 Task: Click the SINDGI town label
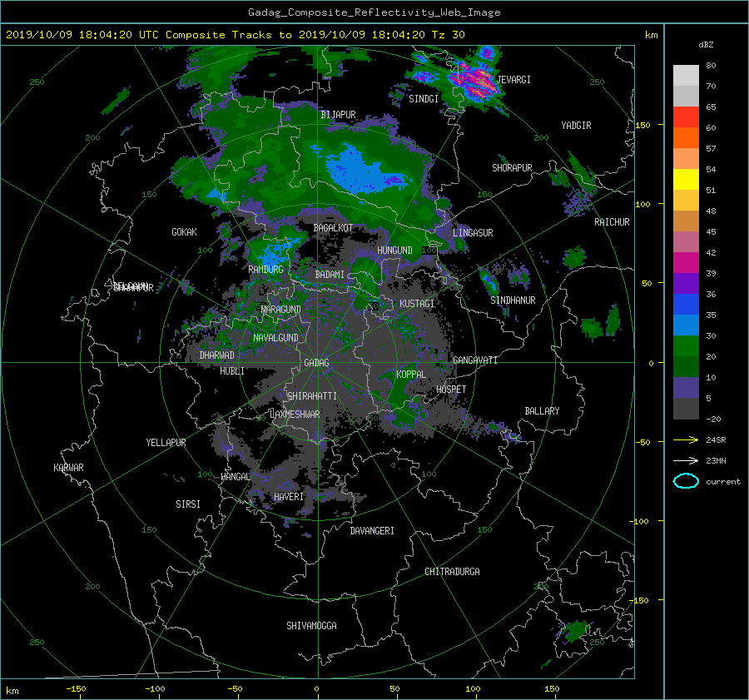(x=424, y=99)
